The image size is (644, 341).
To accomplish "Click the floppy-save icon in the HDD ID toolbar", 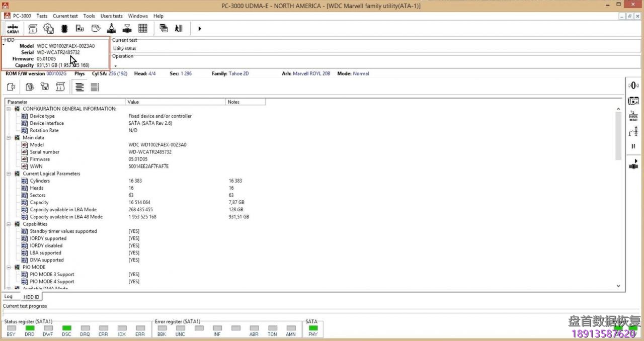I will pos(44,87).
